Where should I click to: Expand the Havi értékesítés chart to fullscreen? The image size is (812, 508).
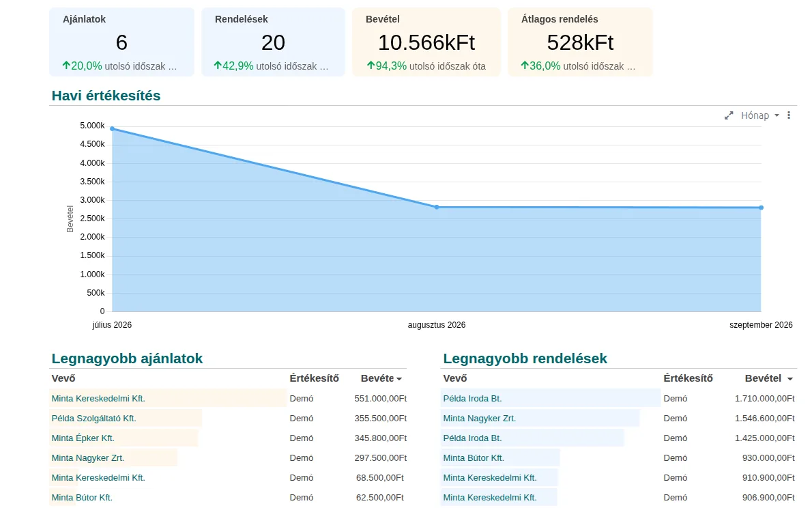(x=729, y=115)
